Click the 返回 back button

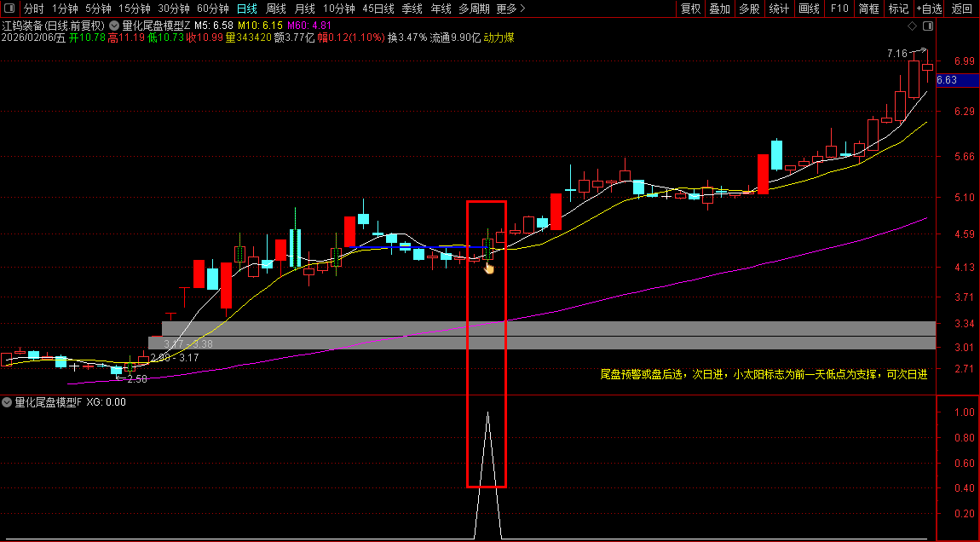tap(962, 9)
